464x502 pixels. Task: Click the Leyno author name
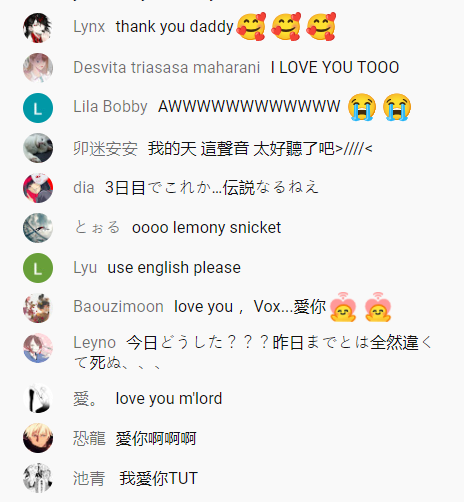coord(94,343)
